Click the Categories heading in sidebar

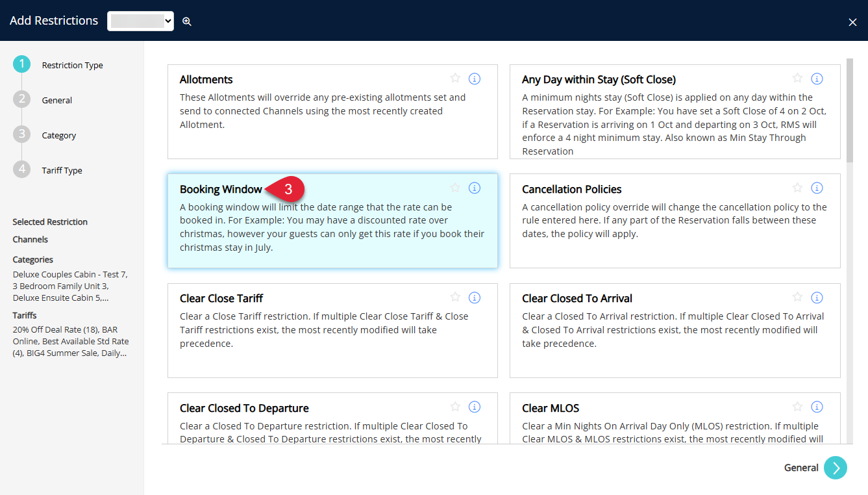(33, 260)
